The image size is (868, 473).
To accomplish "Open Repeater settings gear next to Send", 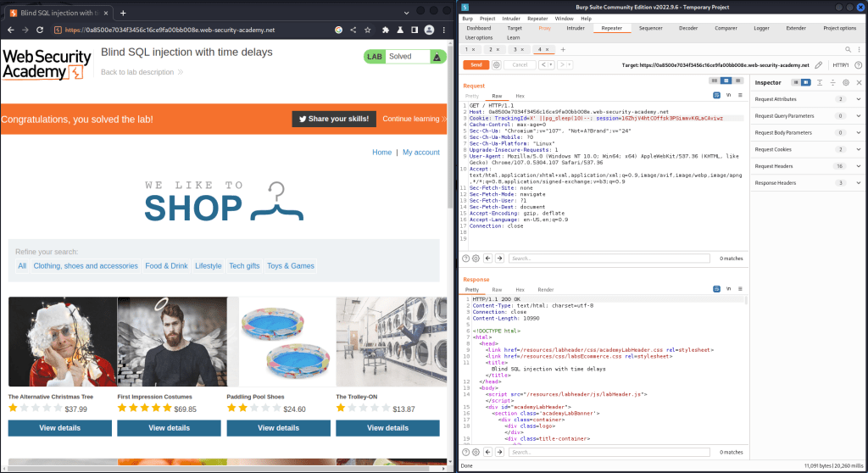I will pyautogui.click(x=497, y=64).
